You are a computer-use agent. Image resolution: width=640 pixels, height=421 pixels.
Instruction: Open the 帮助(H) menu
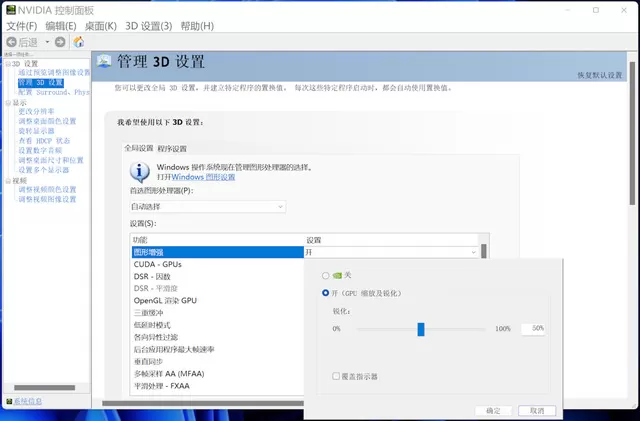(x=197, y=26)
